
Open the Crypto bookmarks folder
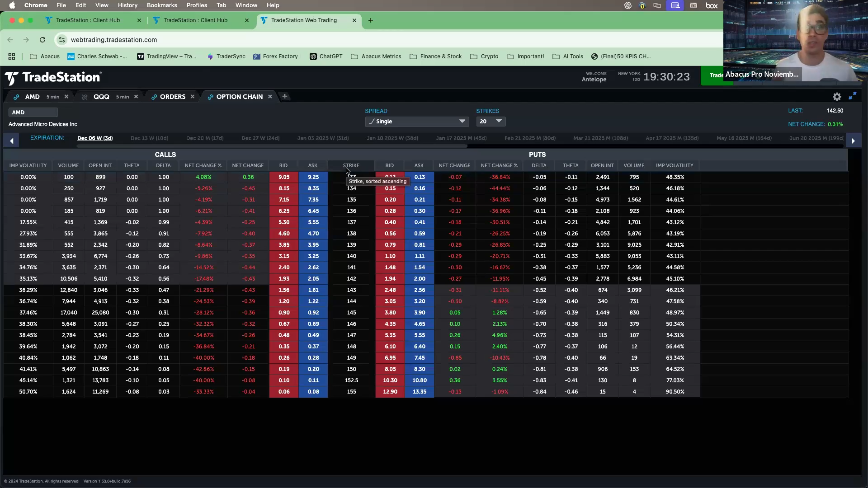[x=484, y=56]
